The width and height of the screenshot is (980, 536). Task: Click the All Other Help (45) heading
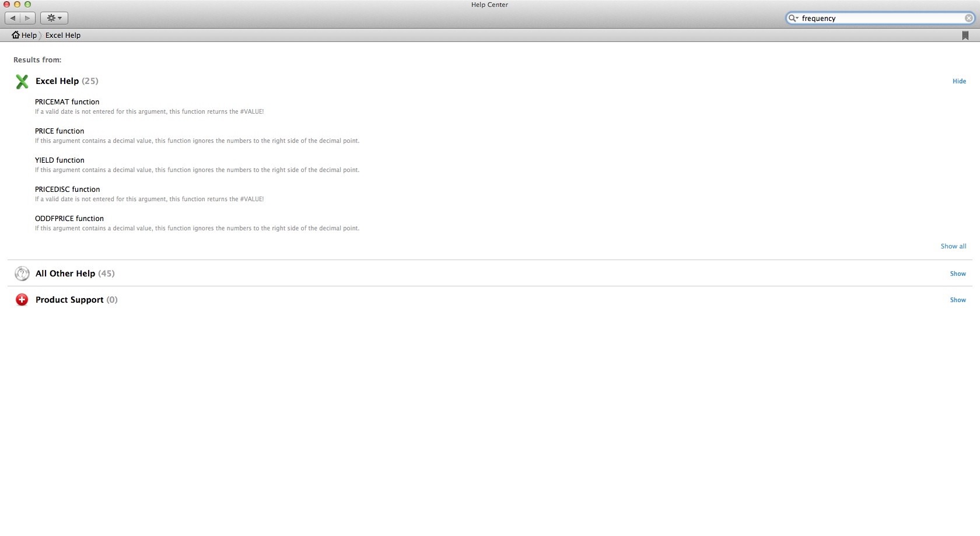click(x=75, y=274)
